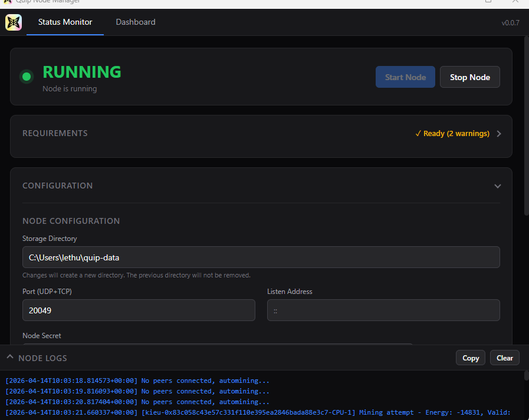The width and height of the screenshot is (529, 420).
Task: Click the log line timestamped 10:03:20.817404
Action: click(x=137, y=402)
